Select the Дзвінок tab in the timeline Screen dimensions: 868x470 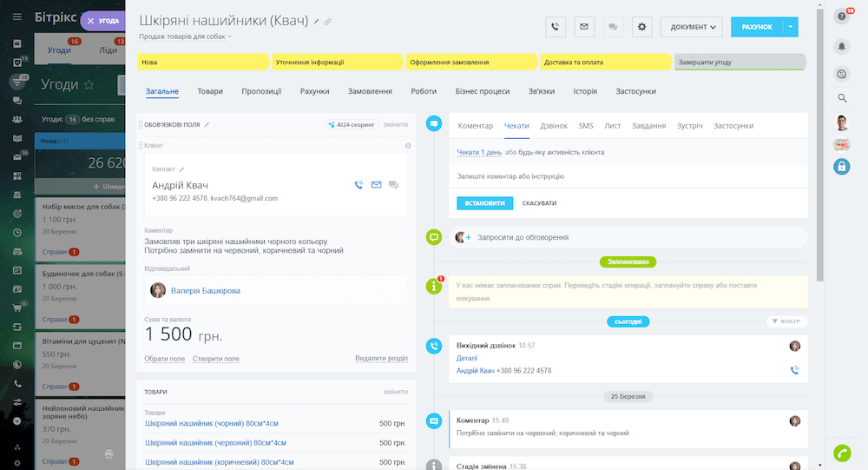click(x=554, y=126)
